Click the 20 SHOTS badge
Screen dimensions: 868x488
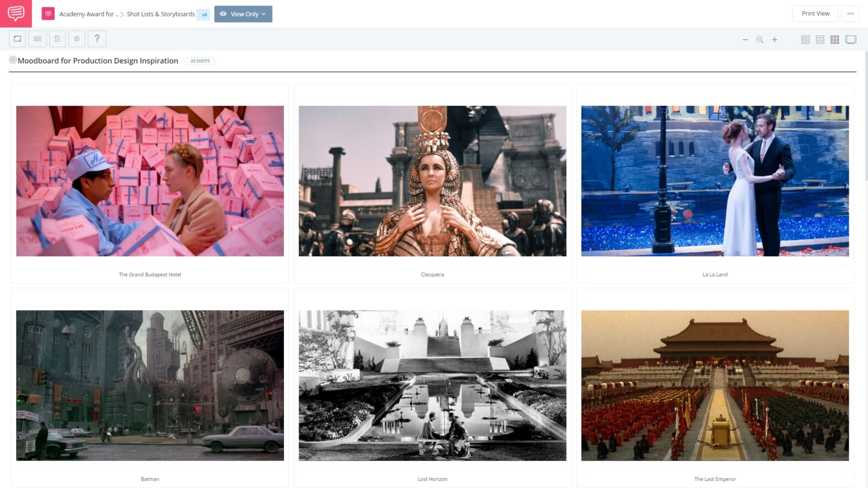[x=200, y=61]
